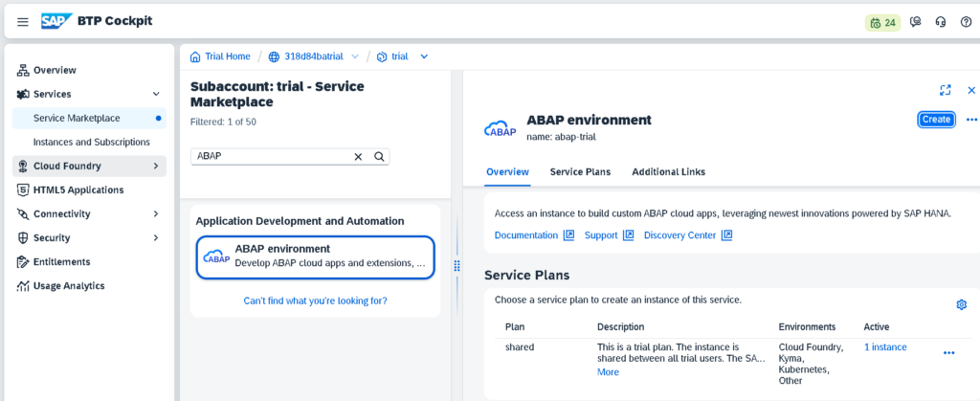Open the help question mark icon
The image size is (980, 401).
[966, 22]
